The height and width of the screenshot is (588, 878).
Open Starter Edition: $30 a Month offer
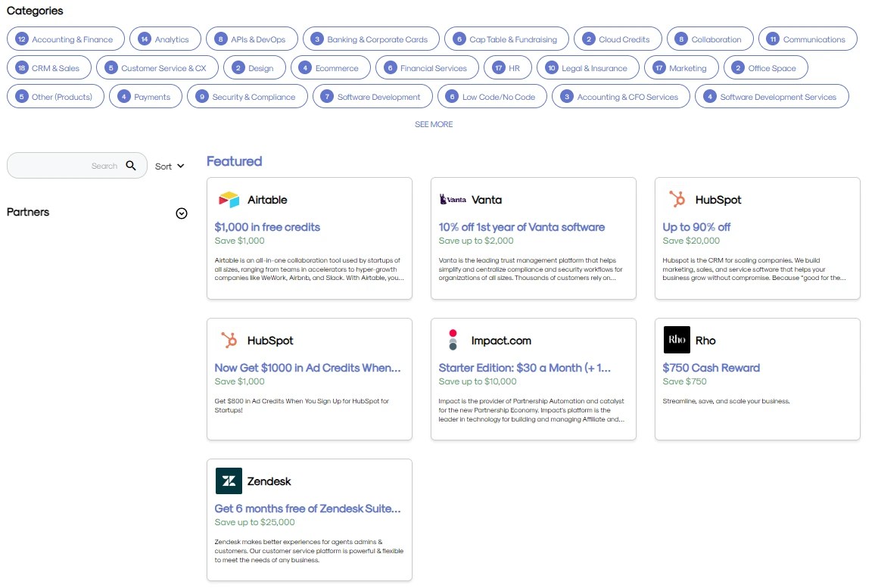(524, 367)
